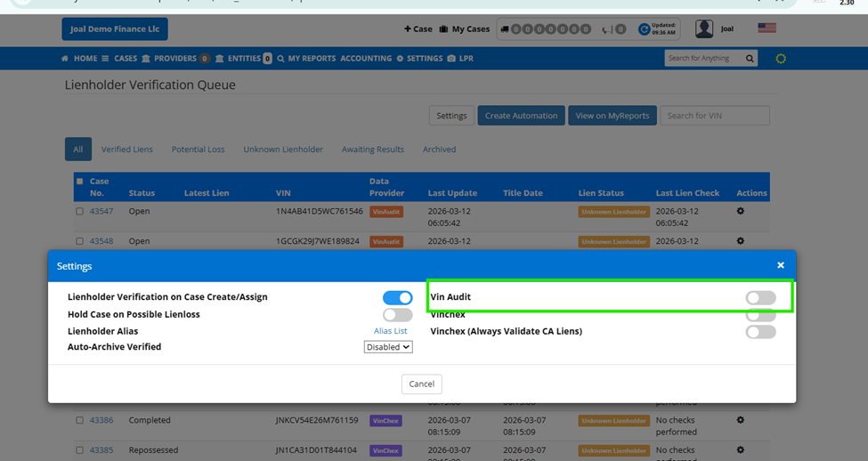The height and width of the screenshot is (461, 868).
Task: Check the checkbox for case 43386
Action: click(80, 421)
